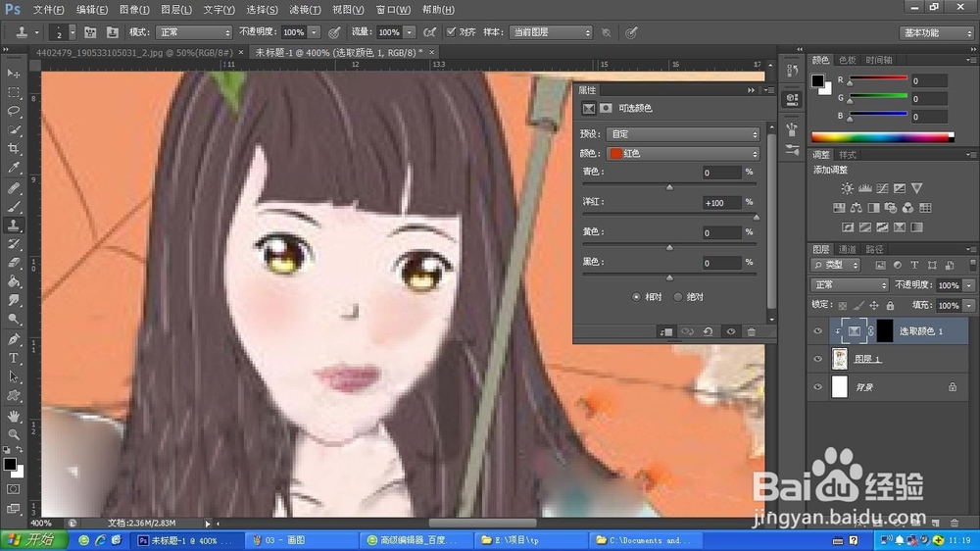Clip adjustment to layer in Properties panel
The height and width of the screenshot is (551, 980).
click(x=666, y=332)
